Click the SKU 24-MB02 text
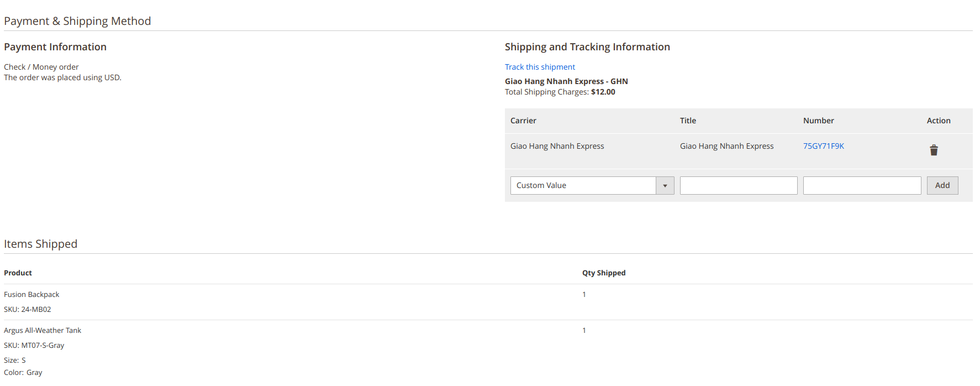Image resolution: width=980 pixels, height=386 pixels. coord(28,310)
